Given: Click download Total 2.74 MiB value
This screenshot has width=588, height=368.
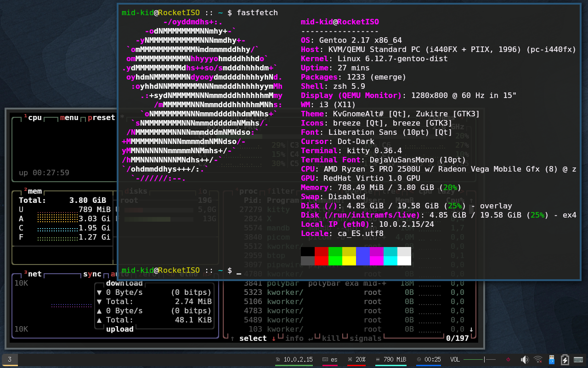Looking at the screenshot, I should (193, 301).
